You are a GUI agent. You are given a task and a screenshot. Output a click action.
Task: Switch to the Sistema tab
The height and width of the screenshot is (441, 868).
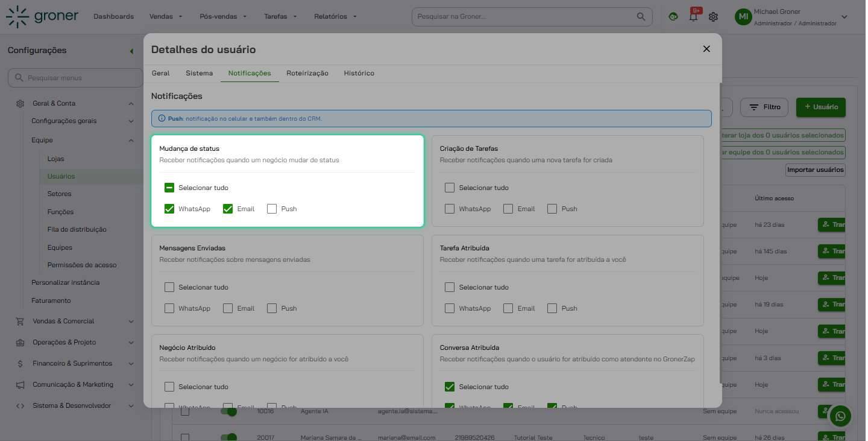click(x=199, y=73)
